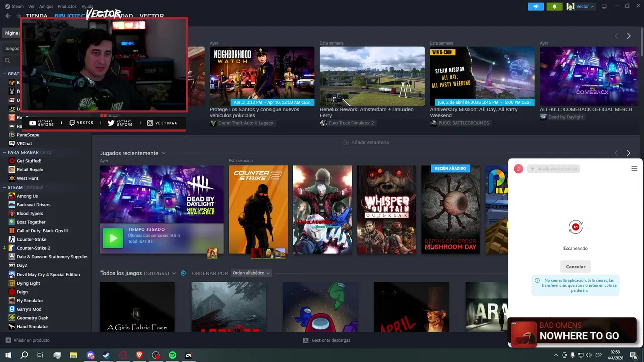Viewport: 644px width, 362px height.
Task: Click West Hunt game icon
Action: point(12,178)
